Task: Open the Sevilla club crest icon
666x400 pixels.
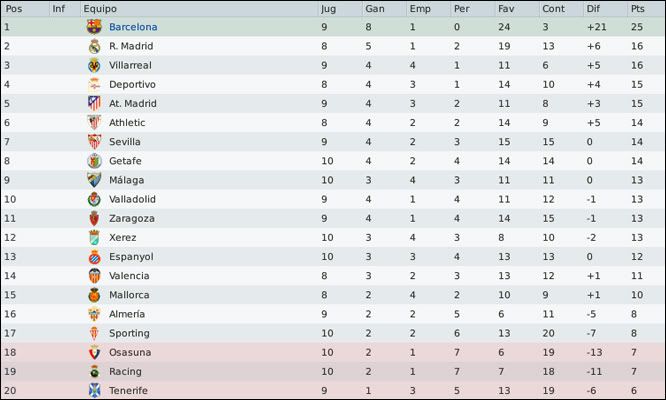Action: [x=94, y=141]
